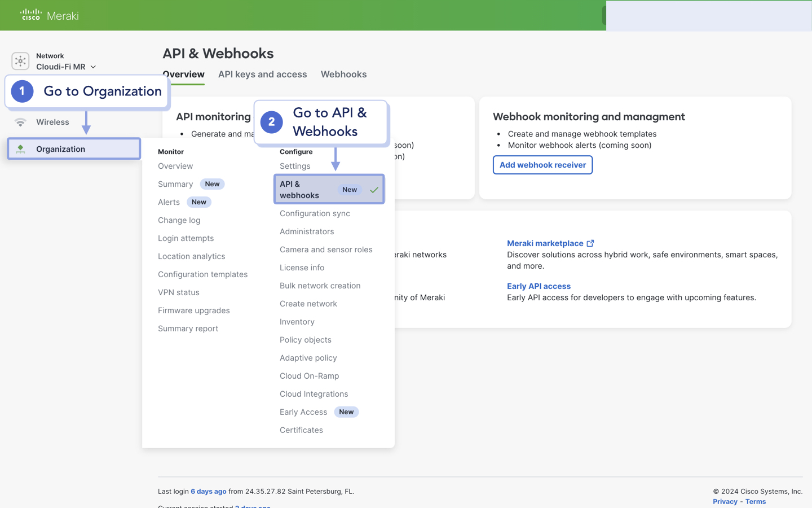Click the network hub icon beside Cloudi-Fi MR
The width and height of the screenshot is (812, 508).
(20, 61)
